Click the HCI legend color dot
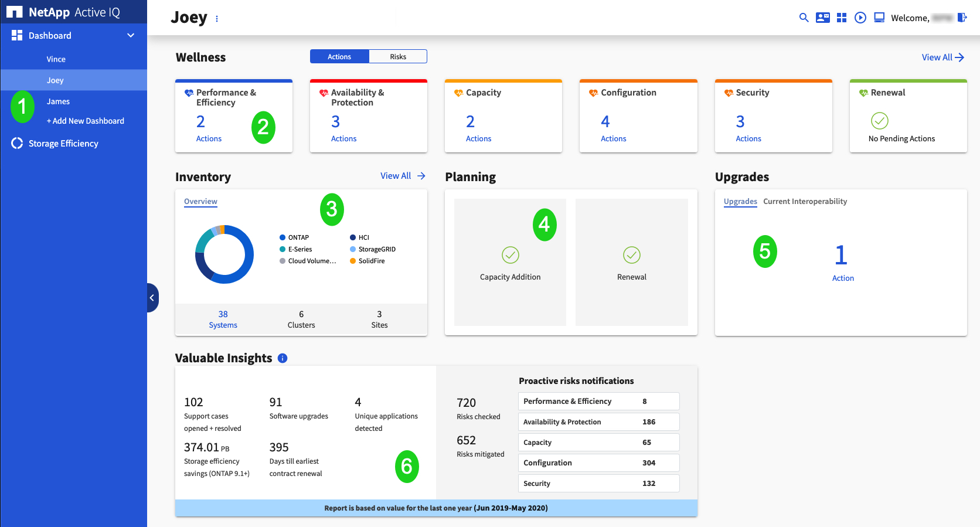This screenshot has width=980, height=527. click(x=353, y=237)
